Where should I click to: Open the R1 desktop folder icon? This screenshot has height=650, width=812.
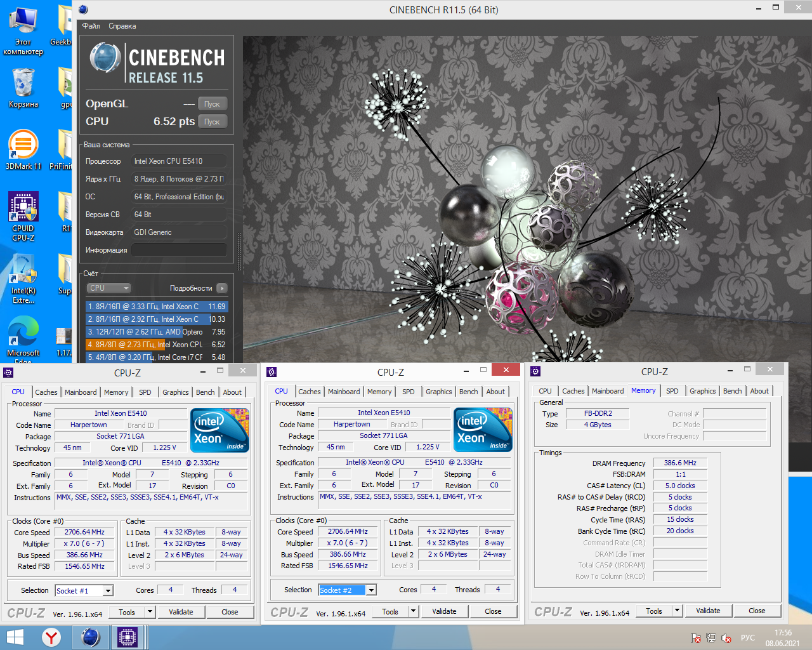click(x=65, y=212)
